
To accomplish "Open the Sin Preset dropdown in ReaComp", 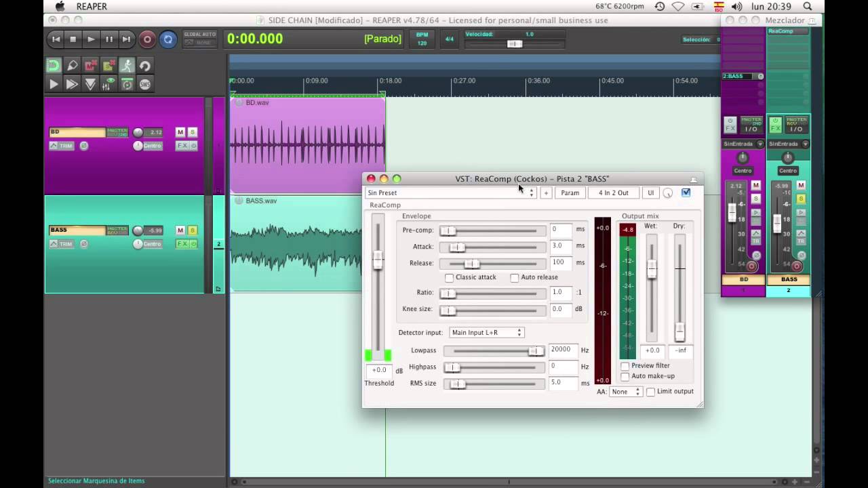I will (x=451, y=193).
